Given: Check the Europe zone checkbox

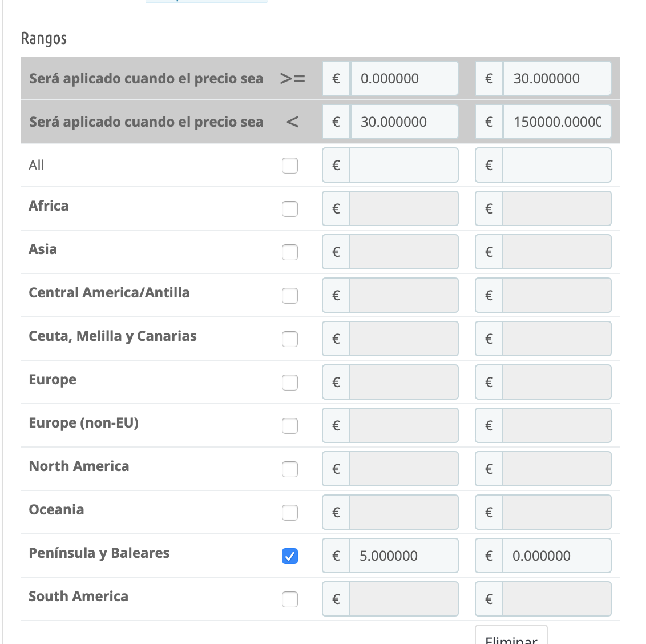Looking at the screenshot, I should (290, 383).
